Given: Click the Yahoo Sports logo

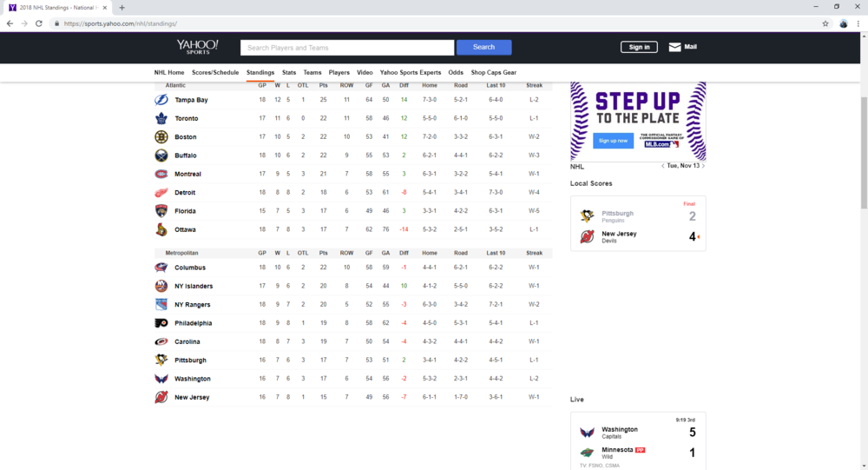Looking at the screenshot, I should point(198,47).
